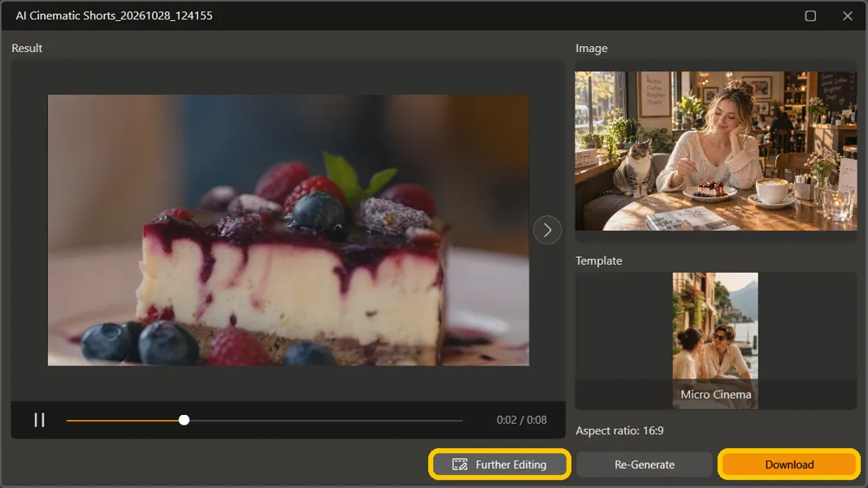Viewport: 868px width, 488px height.
Task: Download the generated video
Action: tap(789, 465)
